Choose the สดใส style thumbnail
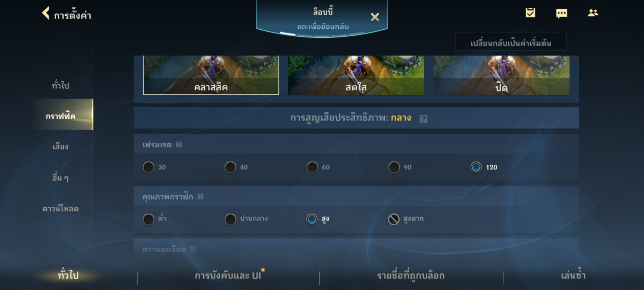Screen dimensions: 644x290 pos(356,75)
